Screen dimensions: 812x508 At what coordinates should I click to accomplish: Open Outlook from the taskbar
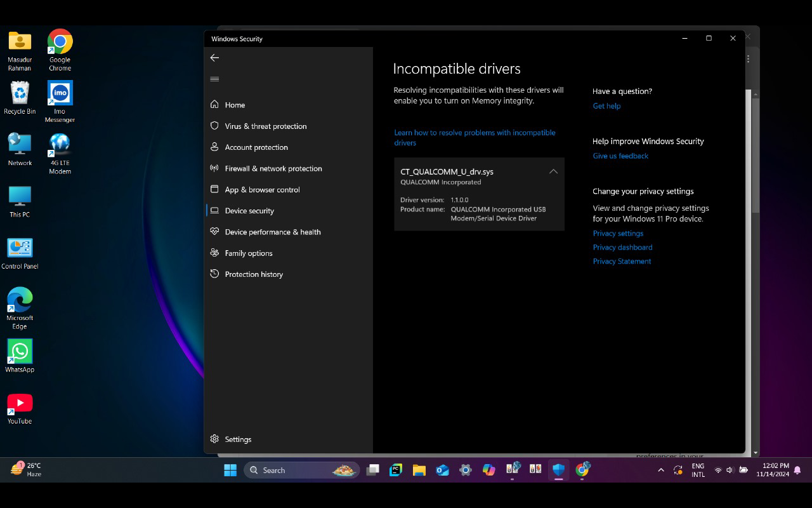(442, 470)
